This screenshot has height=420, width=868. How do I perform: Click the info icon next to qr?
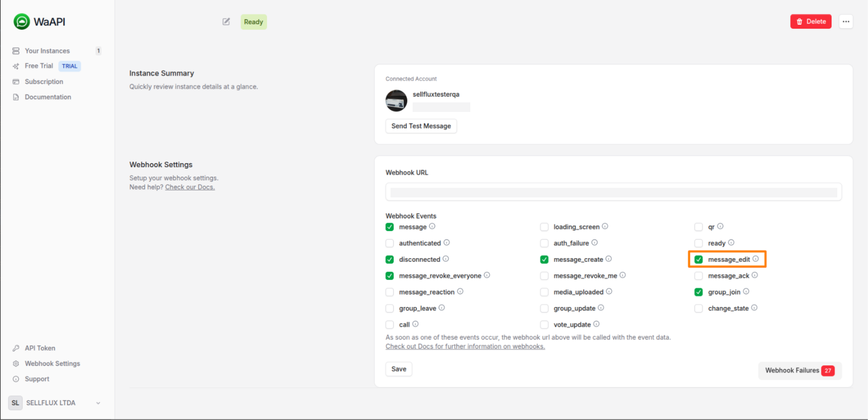(720, 226)
